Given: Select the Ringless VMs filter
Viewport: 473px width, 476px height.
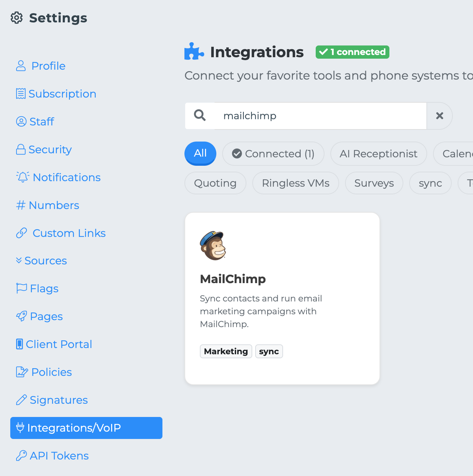Looking at the screenshot, I should point(296,183).
